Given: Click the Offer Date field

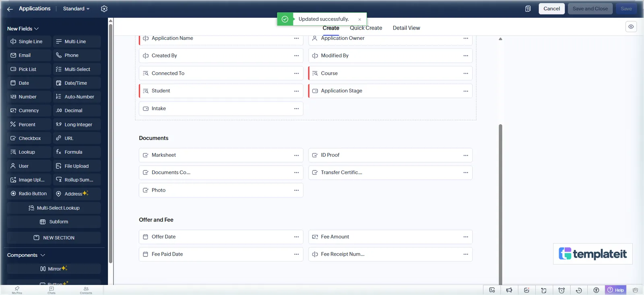Looking at the screenshot, I should coord(221,237).
